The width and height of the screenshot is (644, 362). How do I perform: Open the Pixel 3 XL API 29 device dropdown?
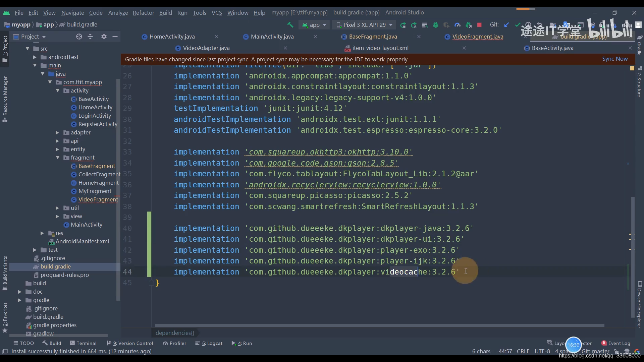pos(364,25)
